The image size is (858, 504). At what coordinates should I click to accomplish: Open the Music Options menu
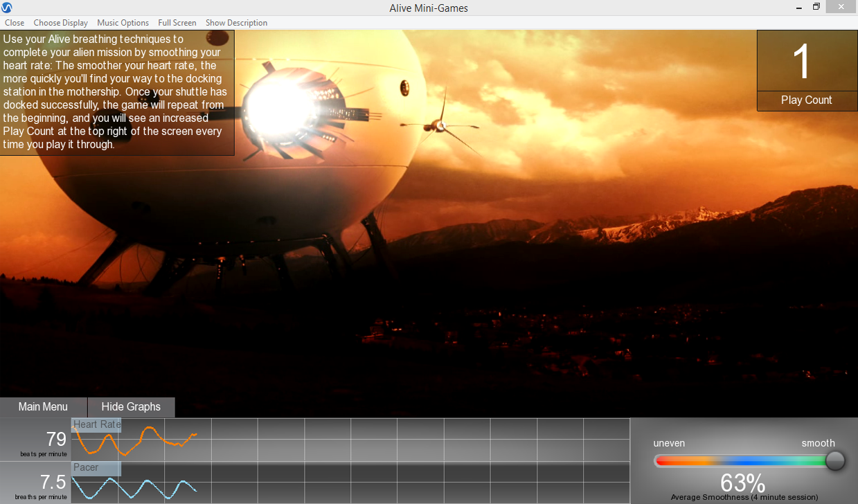123,23
